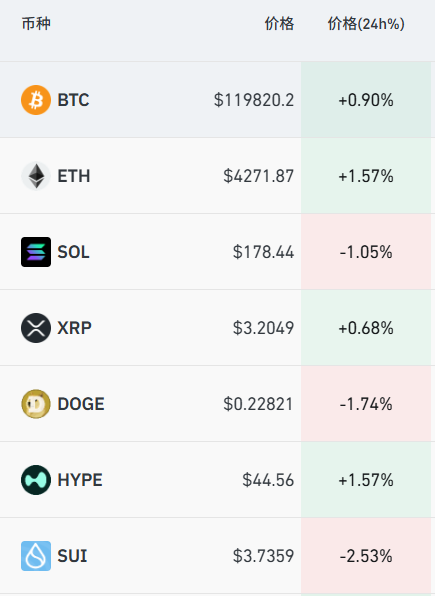
Task: Click ETH price $4271.87
Action: pyautogui.click(x=259, y=176)
